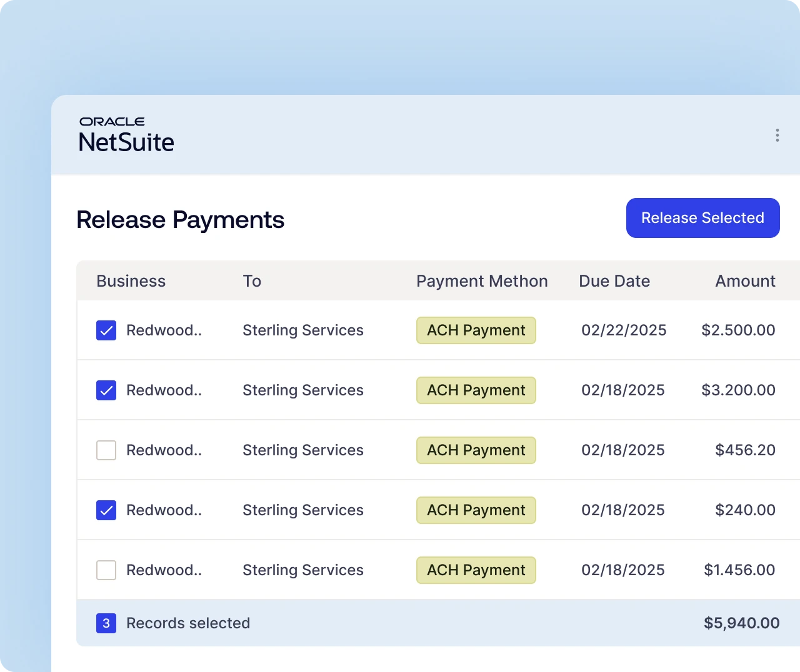Enable the checkbox for the $1.456.00 payment
800x672 pixels.
point(106,570)
